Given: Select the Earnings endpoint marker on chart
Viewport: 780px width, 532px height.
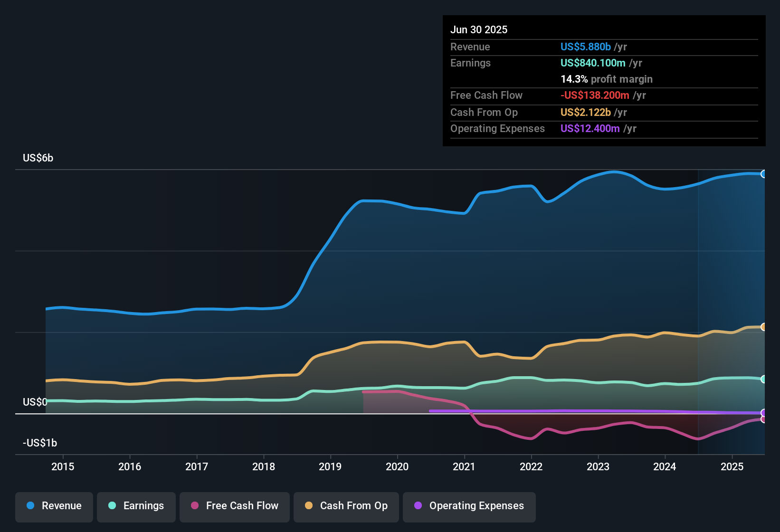Looking at the screenshot, I should coord(764,379).
